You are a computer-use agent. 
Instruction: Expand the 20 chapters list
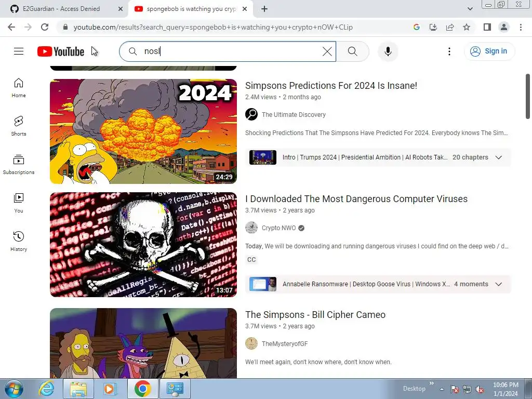click(498, 157)
